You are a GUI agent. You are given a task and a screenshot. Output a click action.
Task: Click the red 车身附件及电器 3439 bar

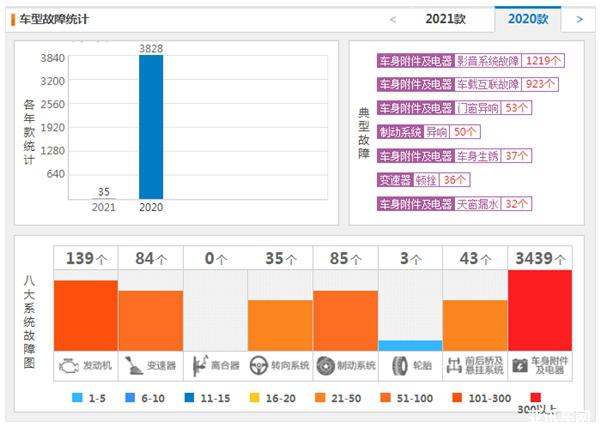(540, 309)
